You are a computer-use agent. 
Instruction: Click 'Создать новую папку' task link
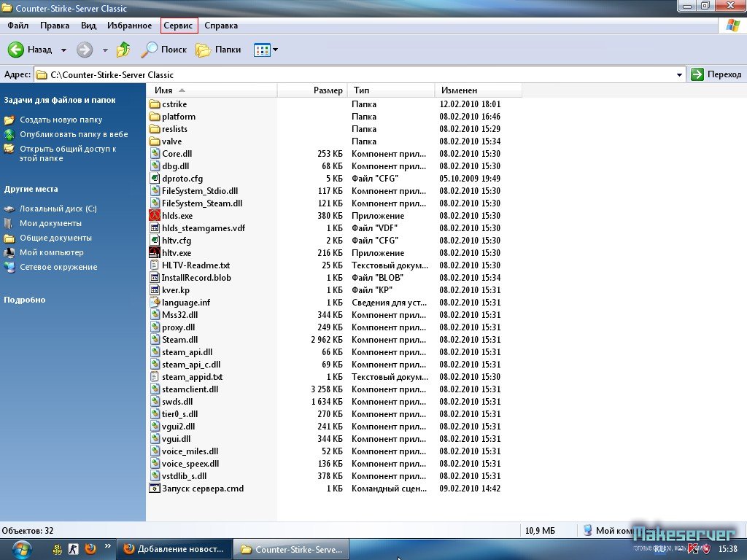click(x=61, y=120)
